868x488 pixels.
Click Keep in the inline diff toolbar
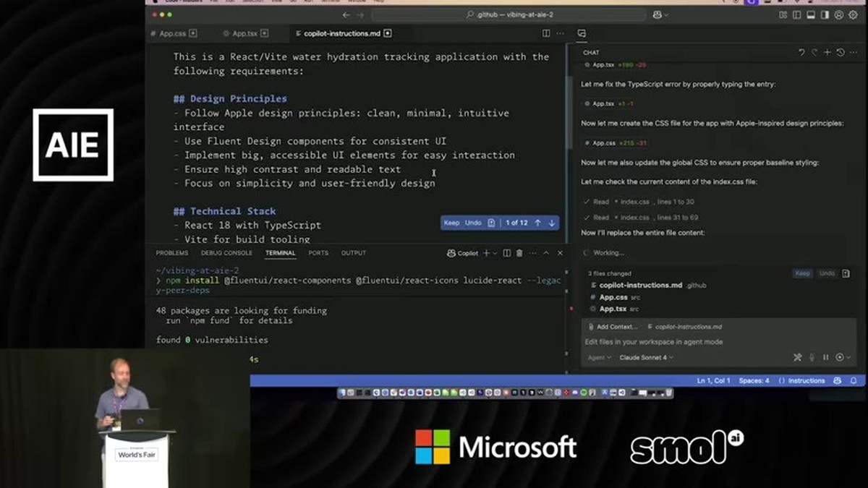(451, 223)
